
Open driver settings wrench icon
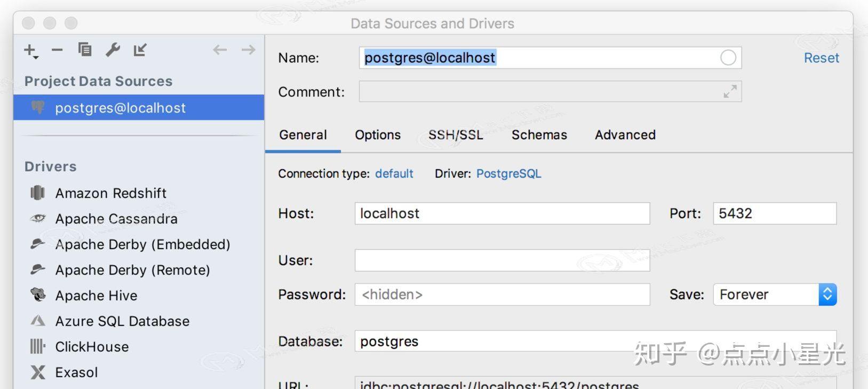[x=113, y=50]
